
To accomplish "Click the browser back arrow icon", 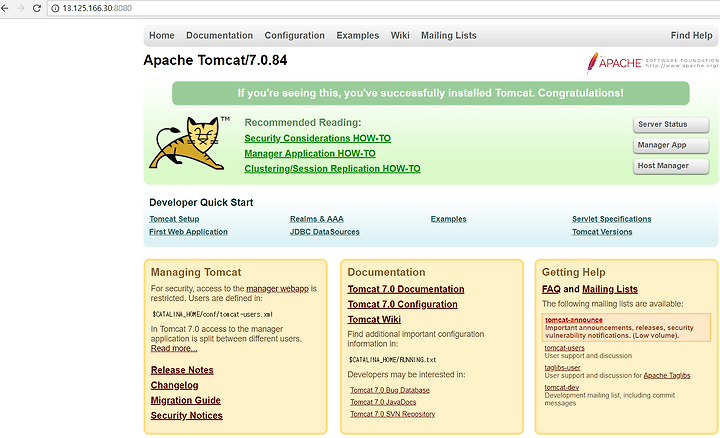I will 5,8.
